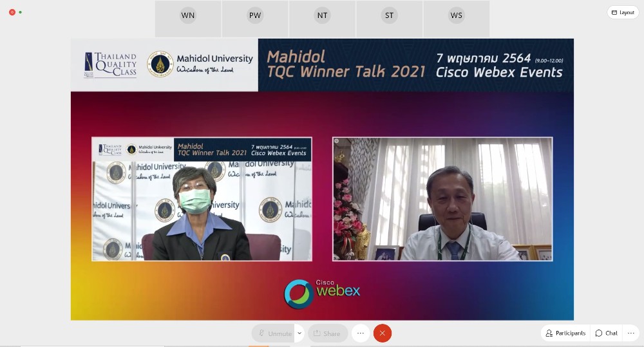Open panel options ellipsis next to Chat
This screenshot has height=347, width=644.
point(630,333)
